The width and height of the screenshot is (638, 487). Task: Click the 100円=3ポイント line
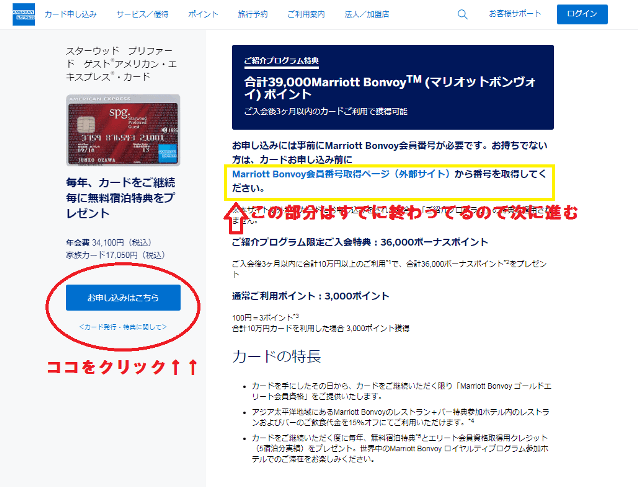(266, 317)
